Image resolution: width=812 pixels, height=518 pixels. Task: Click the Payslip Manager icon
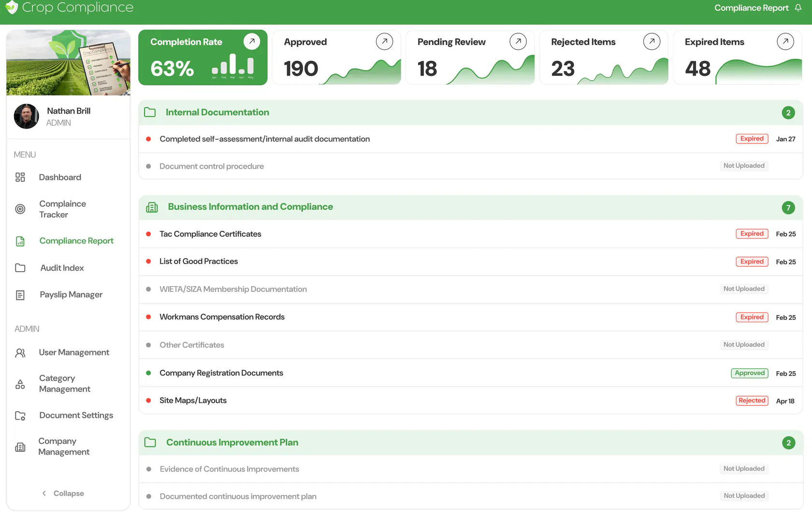point(20,295)
